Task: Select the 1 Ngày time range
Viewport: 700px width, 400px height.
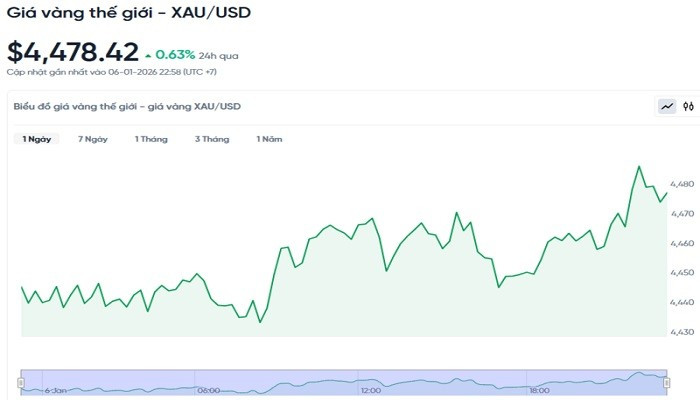Action: tap(37, 139)
